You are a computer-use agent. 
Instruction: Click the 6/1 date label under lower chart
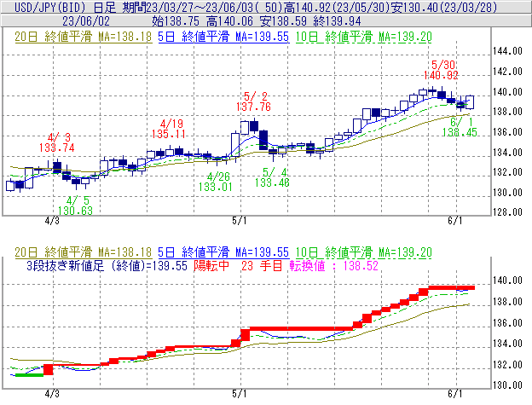click(455, 394)
